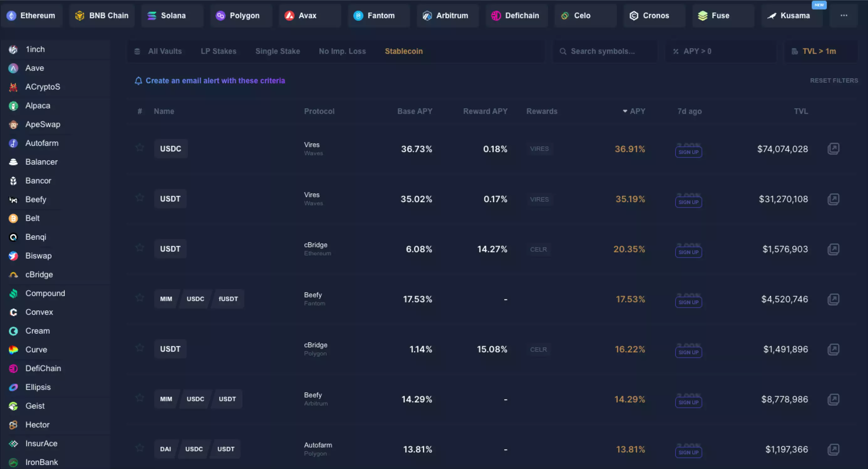The image size is (868, 469).
Task: Click the email alert bell icon
Action: (x=138, y=81)
